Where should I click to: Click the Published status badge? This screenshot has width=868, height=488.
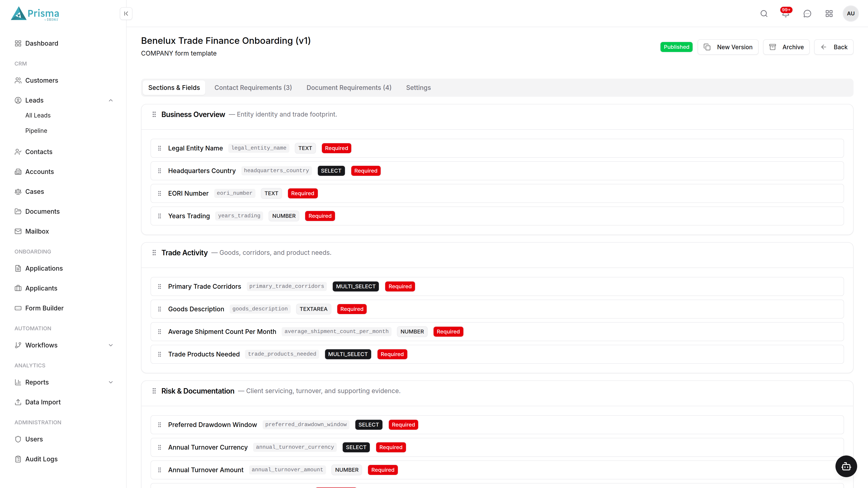tap(676, 47)
